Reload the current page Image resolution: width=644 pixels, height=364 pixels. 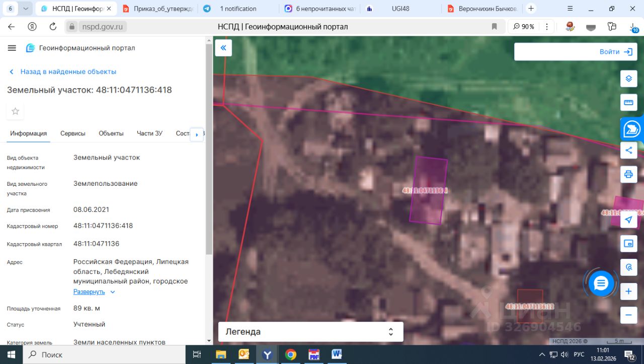(x=53, y=27)
